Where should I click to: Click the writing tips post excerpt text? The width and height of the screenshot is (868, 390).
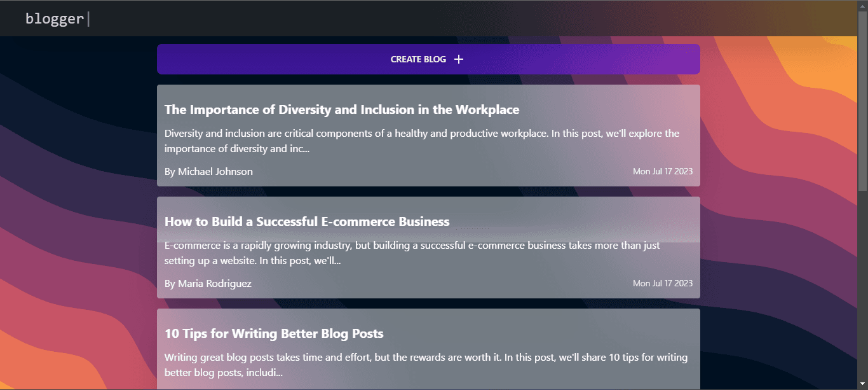click(426, 365)
